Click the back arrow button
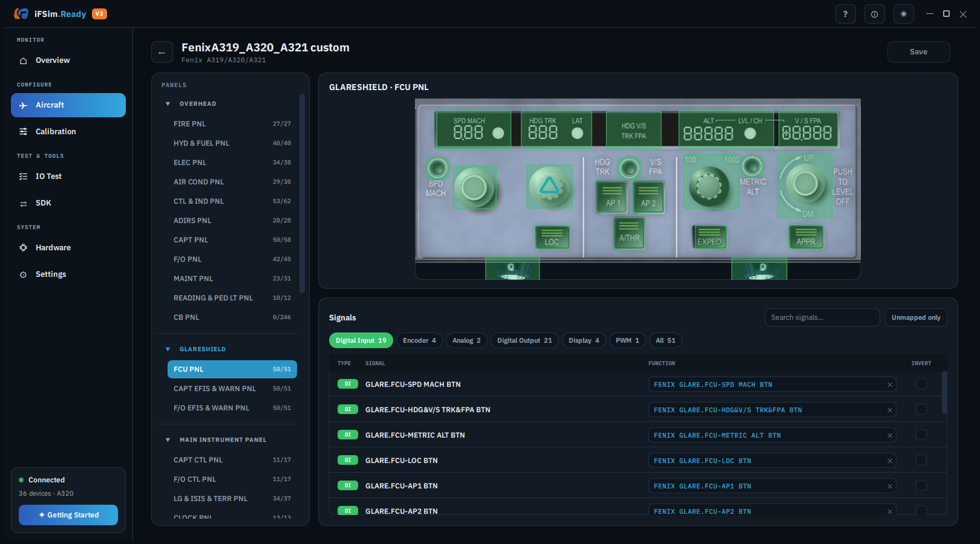980x544 pixels. point(162,53)
